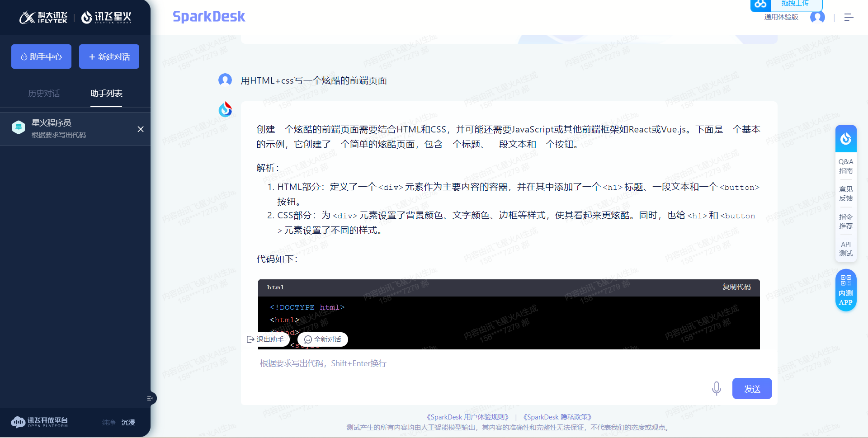The height and width of the screenshot is (438, 868).
Task: Click the microphone icon for voice input
Action: [717, 388]
